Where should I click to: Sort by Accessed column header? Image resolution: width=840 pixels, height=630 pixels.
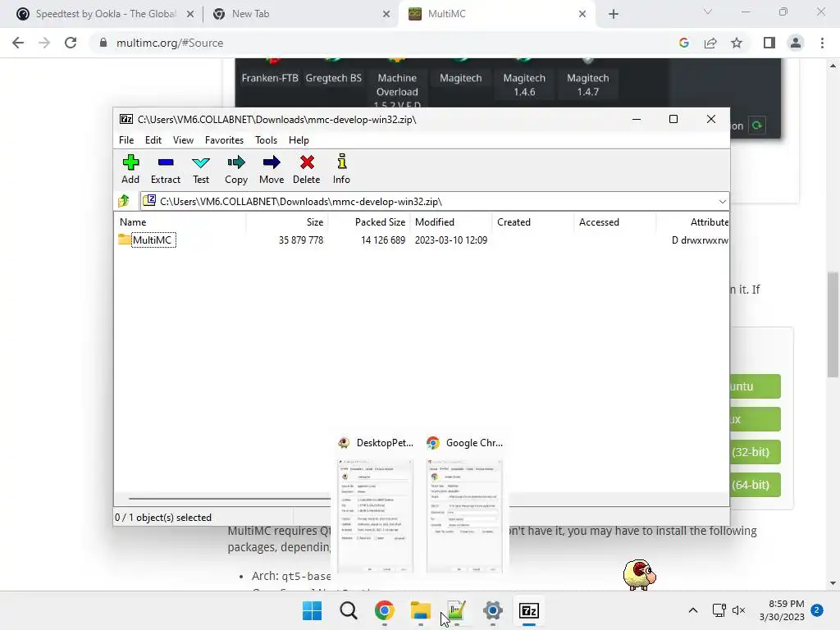tap(615, 221)
